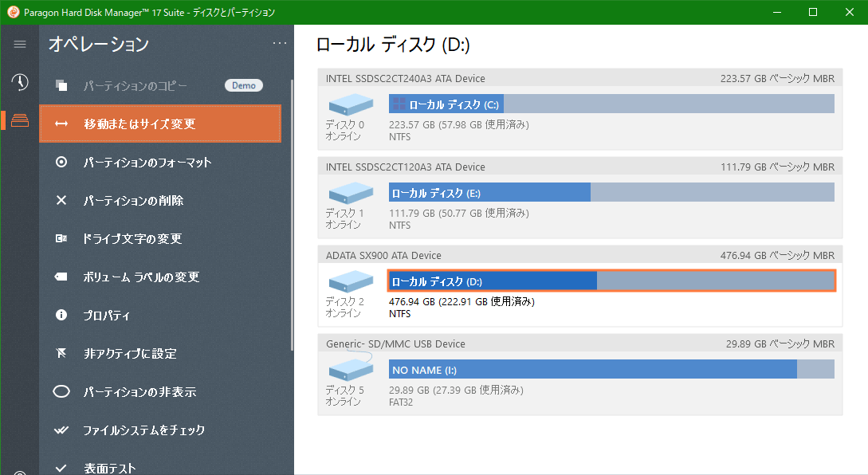Select the NO NAME (I:) partition bar
Screen dimensions: 868x475
[558, 369]
